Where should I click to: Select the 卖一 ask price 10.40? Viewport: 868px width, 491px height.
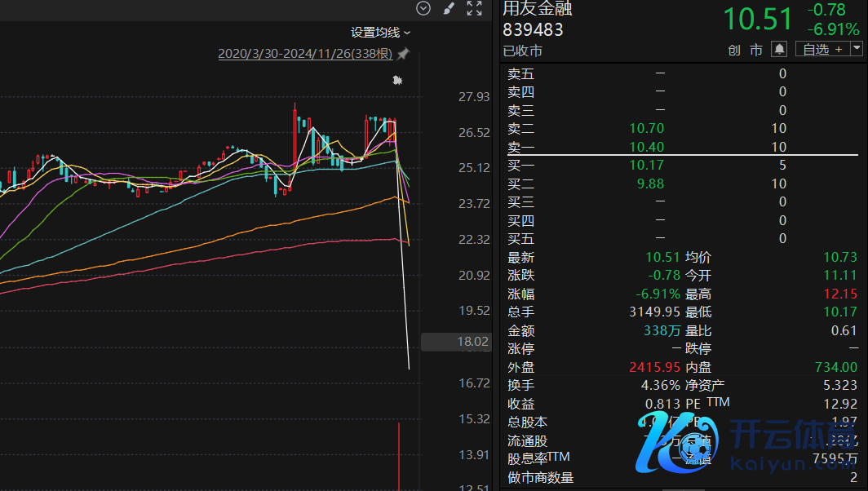tap(647, 148)
